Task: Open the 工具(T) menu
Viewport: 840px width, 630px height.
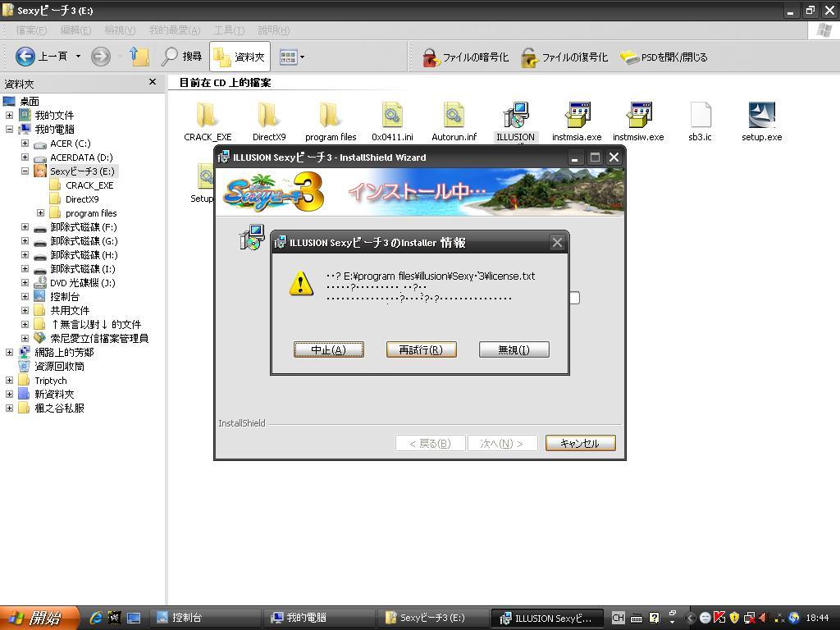Action: click(228, 30)
